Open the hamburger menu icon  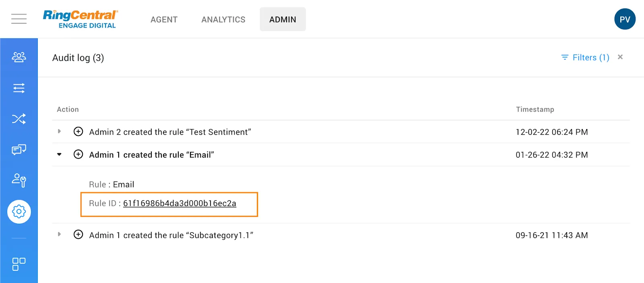tap(19, 19)
